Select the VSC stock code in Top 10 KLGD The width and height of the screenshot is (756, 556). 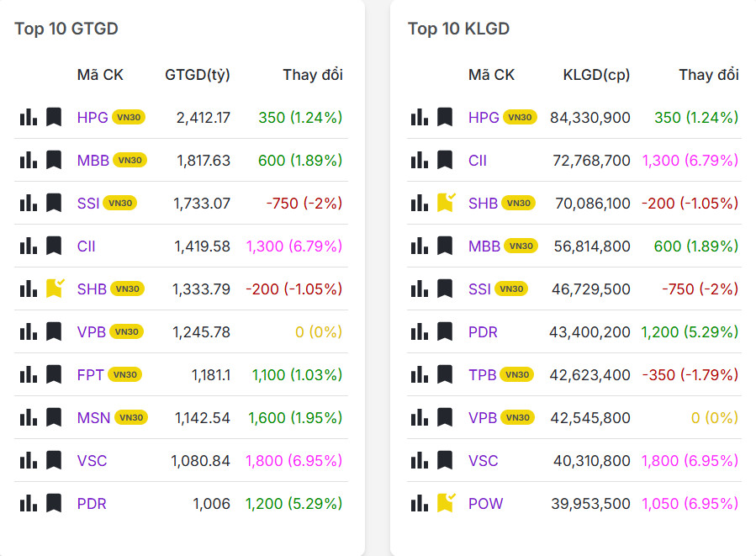pos(483,460)
